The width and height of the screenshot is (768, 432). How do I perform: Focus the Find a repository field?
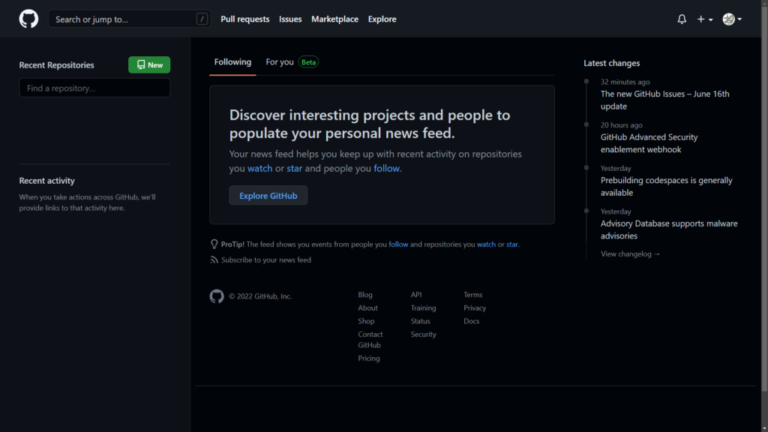click(94, 88)
